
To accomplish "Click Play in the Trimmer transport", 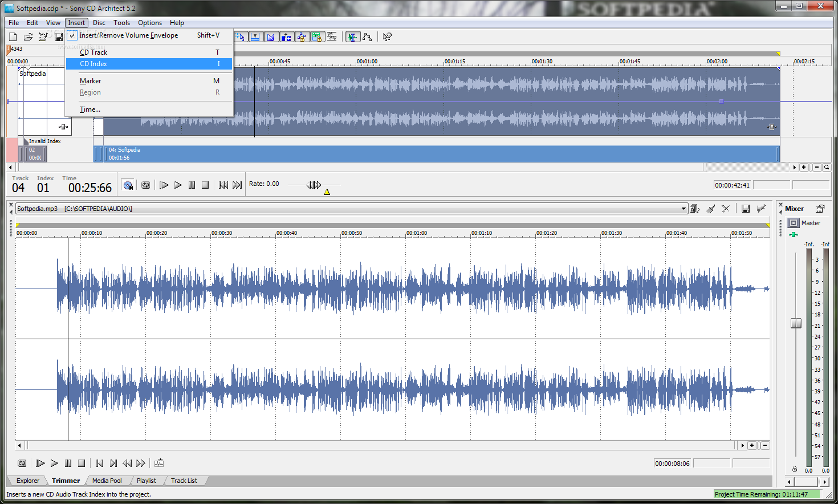I will 54,464.
